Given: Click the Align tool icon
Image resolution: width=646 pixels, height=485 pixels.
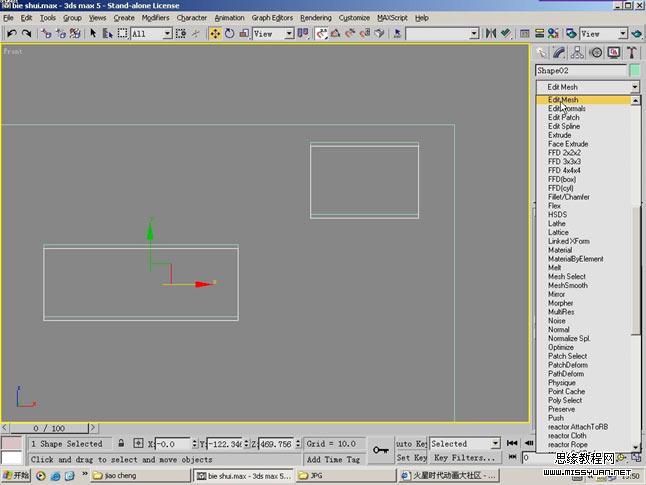Looking at the screenshot, I should coord(506,33).
